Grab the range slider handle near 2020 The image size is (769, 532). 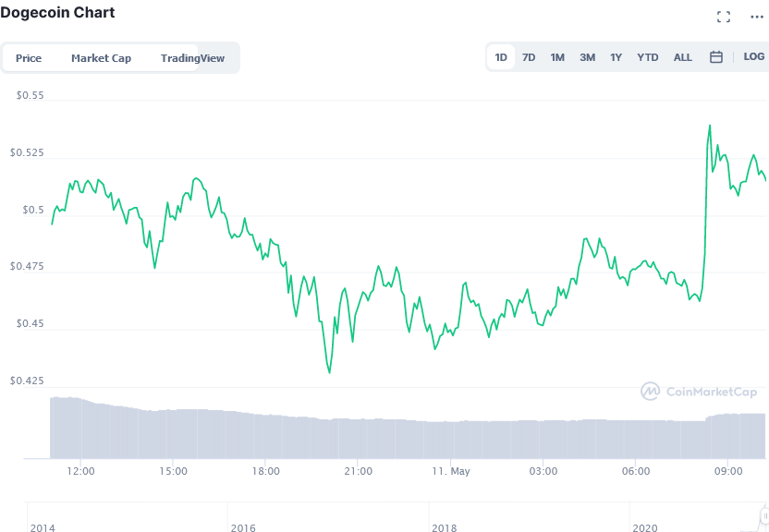pyautogui.click(x=764, y=515)
